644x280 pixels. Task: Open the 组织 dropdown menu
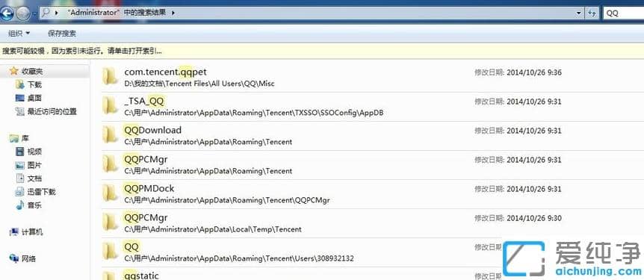pyautogui.click(x=19, y=34)
